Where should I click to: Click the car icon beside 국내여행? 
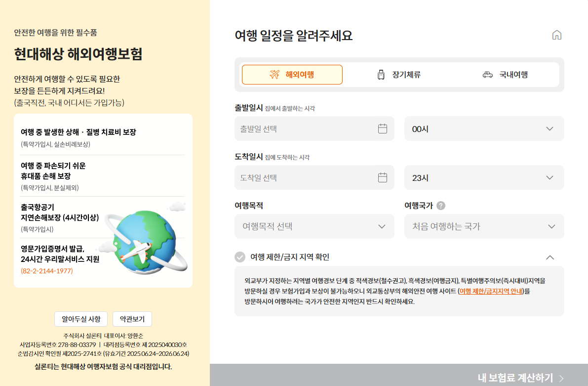click(x=487, y=75)
